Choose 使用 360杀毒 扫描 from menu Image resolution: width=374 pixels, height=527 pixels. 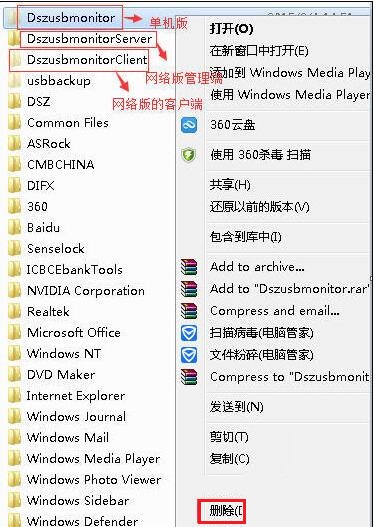260,155
